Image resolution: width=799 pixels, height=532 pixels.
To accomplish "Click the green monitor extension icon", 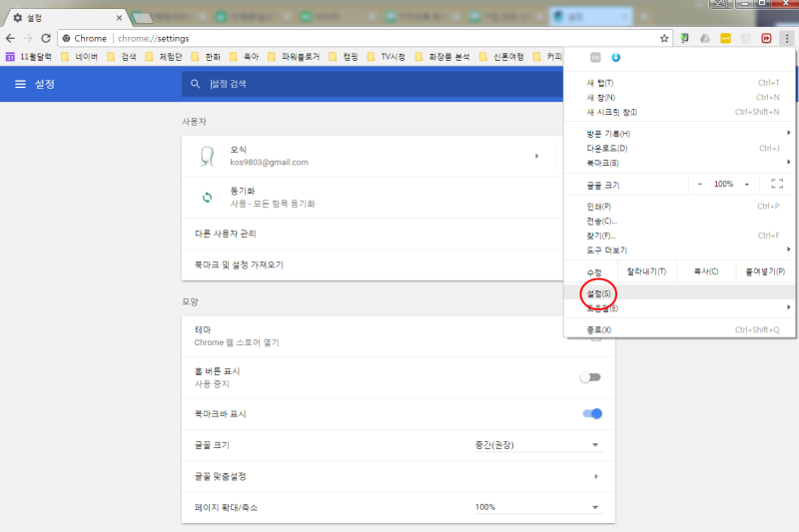I will [x=684, y=38].
